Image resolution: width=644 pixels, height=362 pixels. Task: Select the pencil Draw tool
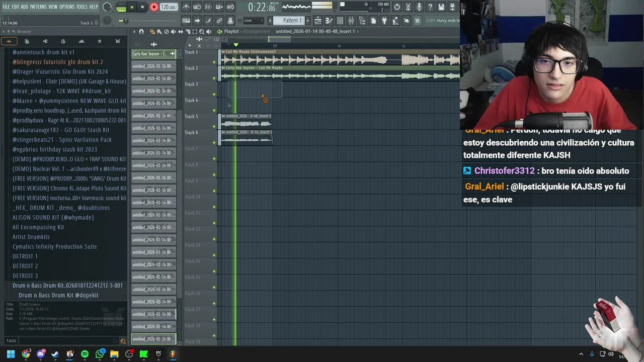pos(152,32)
